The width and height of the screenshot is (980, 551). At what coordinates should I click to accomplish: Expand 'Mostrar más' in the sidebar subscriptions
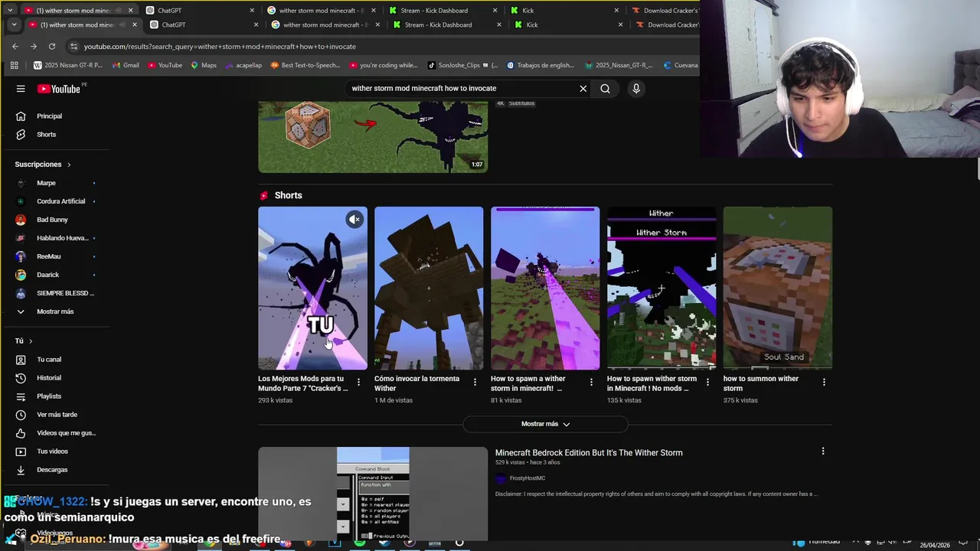coord(54,311)
